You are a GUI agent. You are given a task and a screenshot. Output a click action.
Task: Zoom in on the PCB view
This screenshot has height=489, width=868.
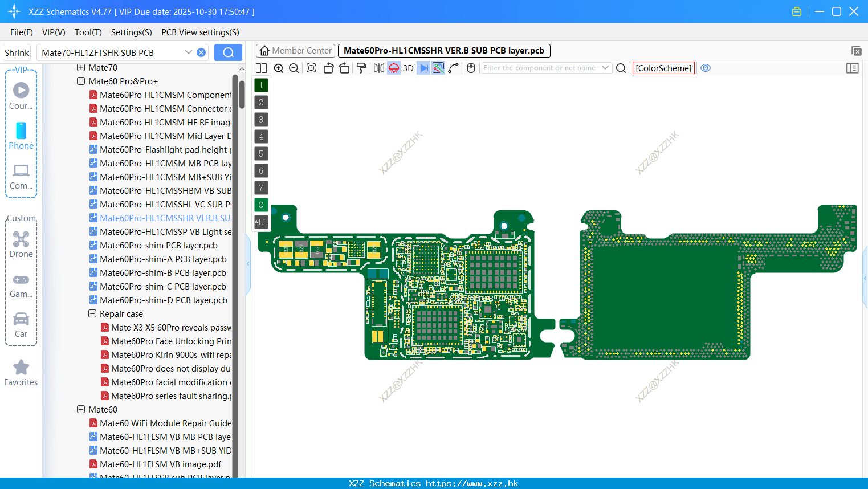coord(279,68)
